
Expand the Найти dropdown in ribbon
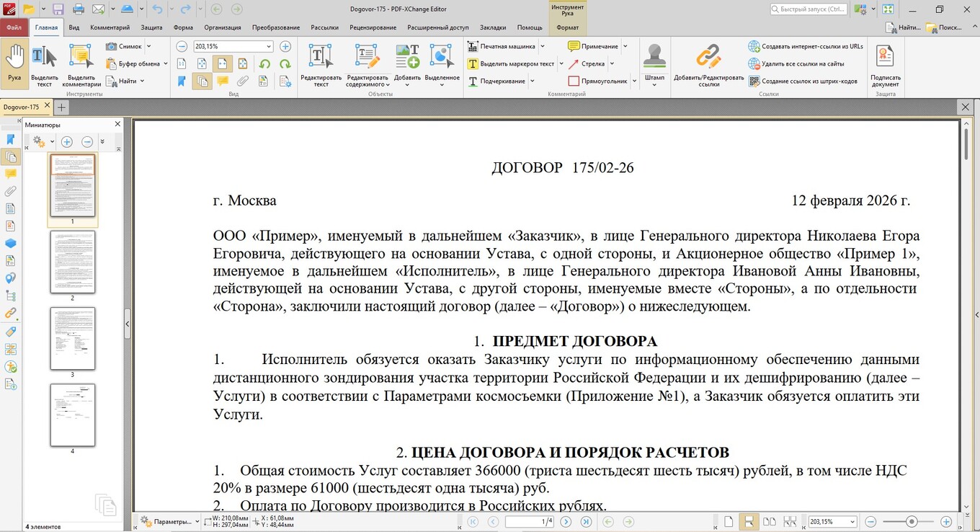click(x=142, y=81)
